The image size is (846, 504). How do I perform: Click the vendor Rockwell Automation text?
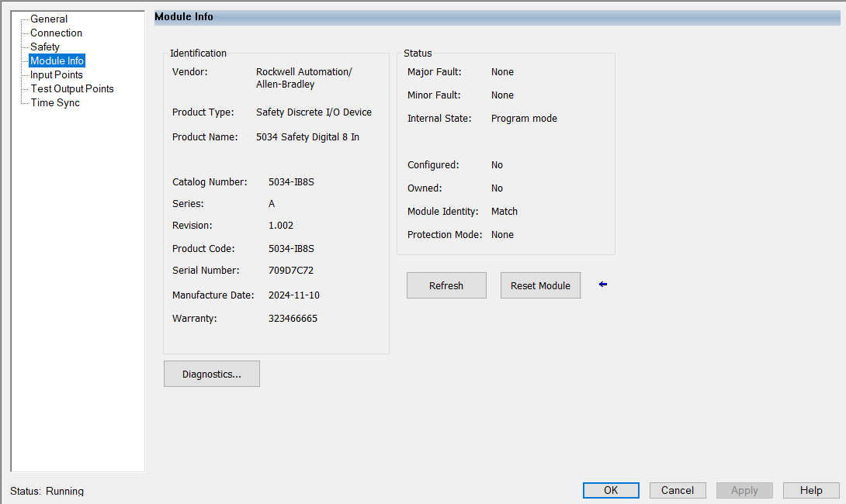pyautogui.click(x=303, y=78)
